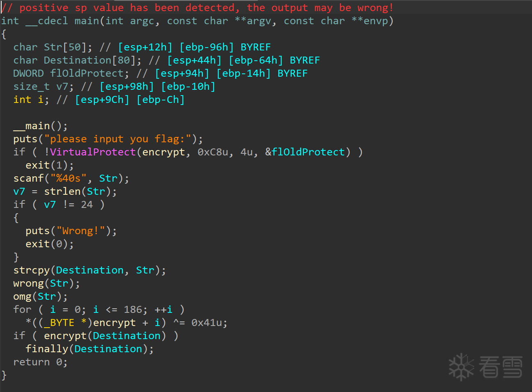Select the Str[50] variable declaration
The height and width of the screenshot is (392, 532).
(53, 47)
